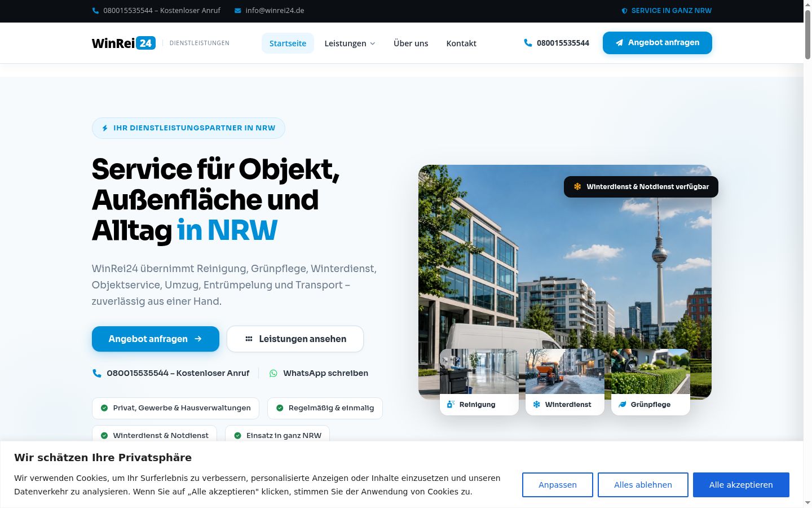Click top bar 080015535544 – Kostenloser Anruf
This screenshot has height=508, width=812.
156,11
